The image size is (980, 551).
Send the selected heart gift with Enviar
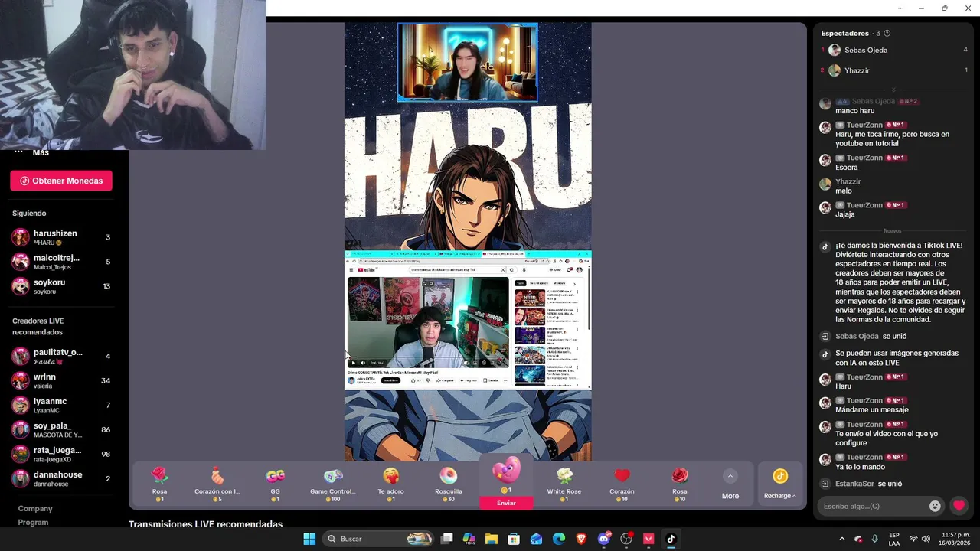(506, 503)
